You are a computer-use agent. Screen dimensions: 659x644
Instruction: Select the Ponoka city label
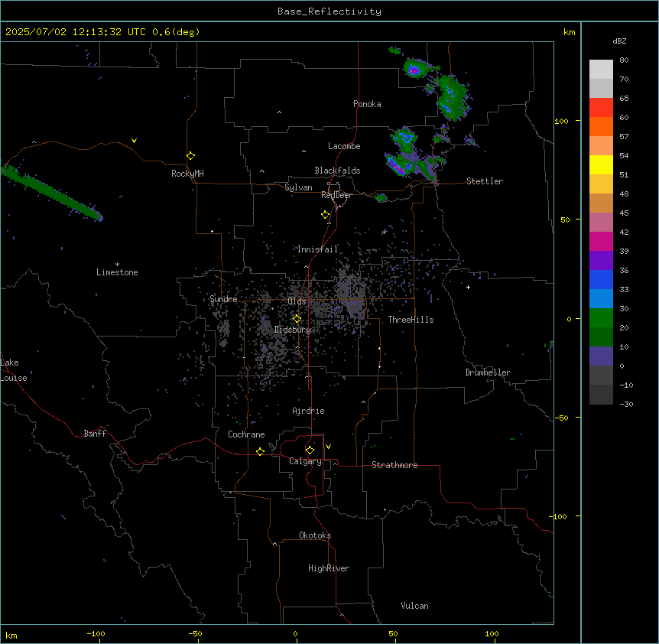367,104
